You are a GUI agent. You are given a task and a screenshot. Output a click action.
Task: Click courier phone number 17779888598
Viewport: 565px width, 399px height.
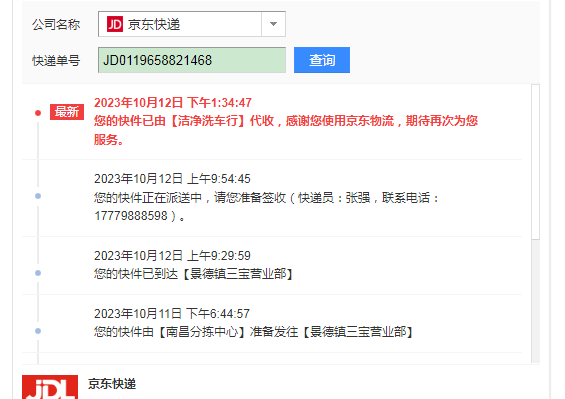pos(131,216)
